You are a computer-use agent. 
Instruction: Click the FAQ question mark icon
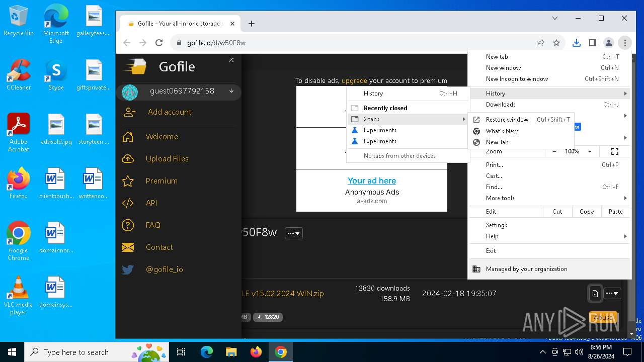pyautogui.click(x=128, y=225)
